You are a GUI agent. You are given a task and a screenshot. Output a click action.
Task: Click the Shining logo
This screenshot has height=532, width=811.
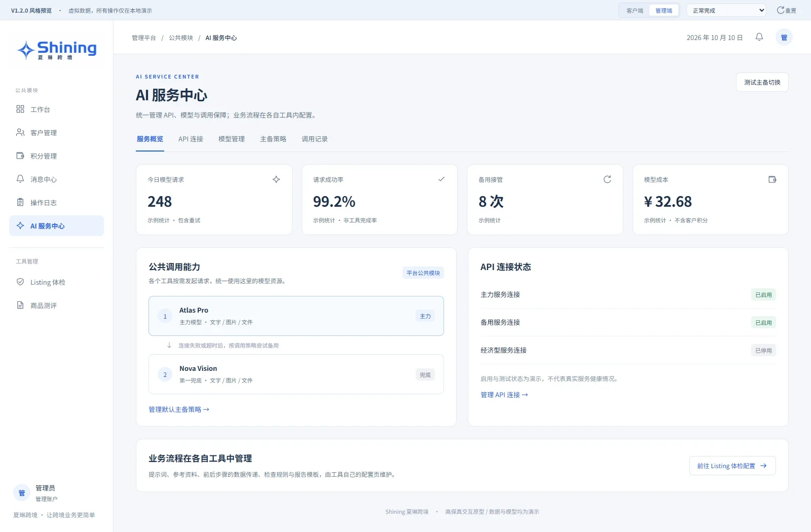(x=57, y=50)
